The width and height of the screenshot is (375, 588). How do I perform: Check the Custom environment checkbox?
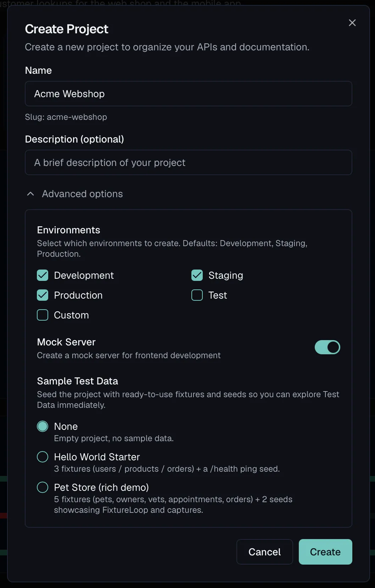pos(43,315)
